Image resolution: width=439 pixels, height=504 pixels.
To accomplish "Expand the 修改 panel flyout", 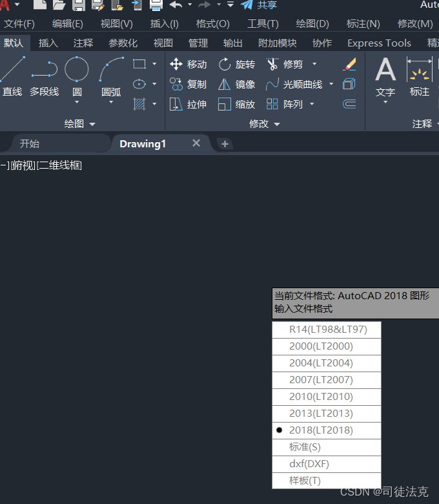I will click(x=265, y=124).
